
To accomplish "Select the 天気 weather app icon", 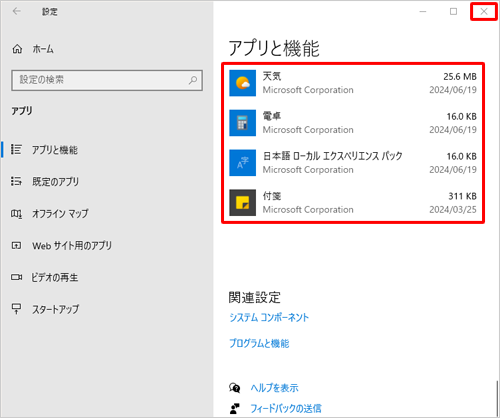I will 243,83.
